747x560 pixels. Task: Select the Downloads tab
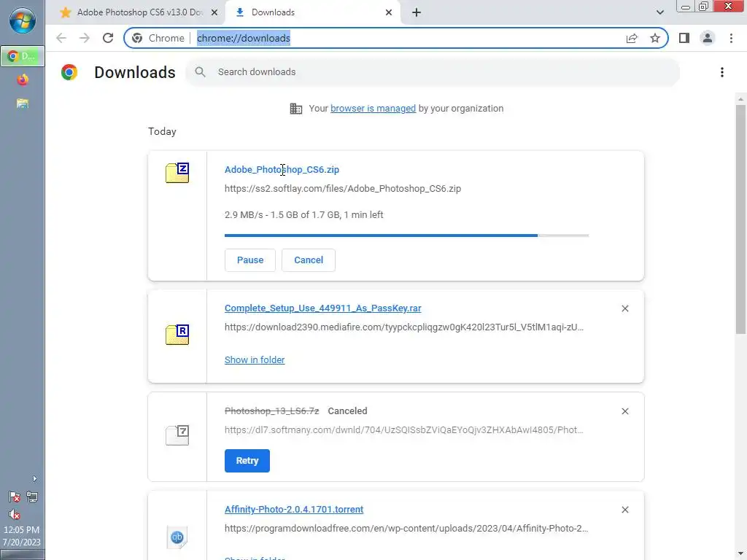click(312, 12)
